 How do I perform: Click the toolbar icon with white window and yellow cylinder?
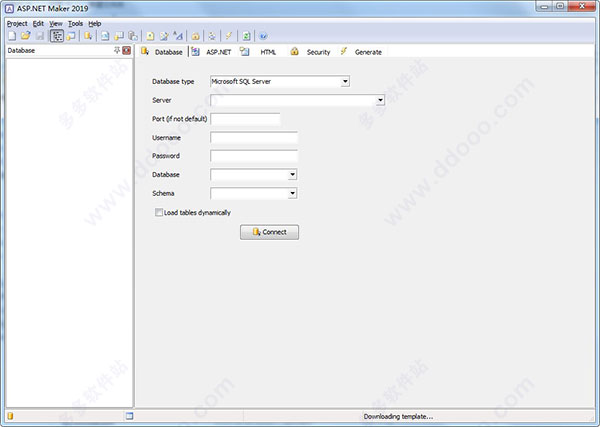tap(119, 36)
